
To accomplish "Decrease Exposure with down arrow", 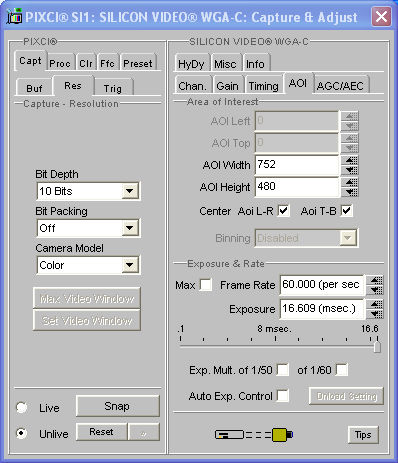I will (375, 314).
